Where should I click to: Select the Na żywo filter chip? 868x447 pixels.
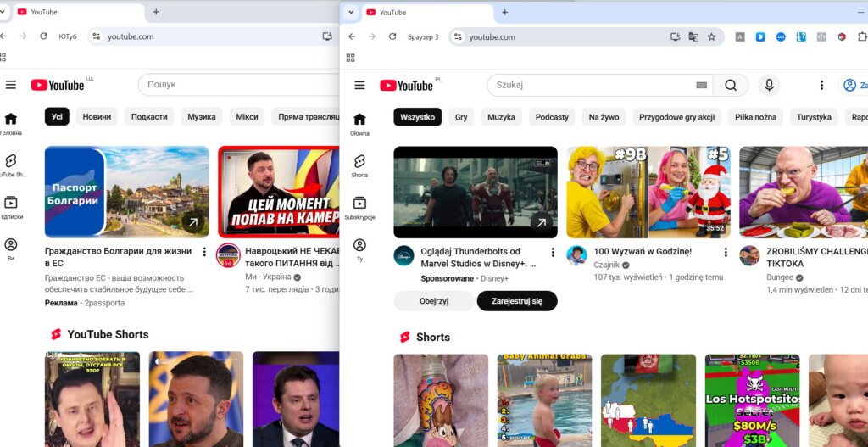604,117
